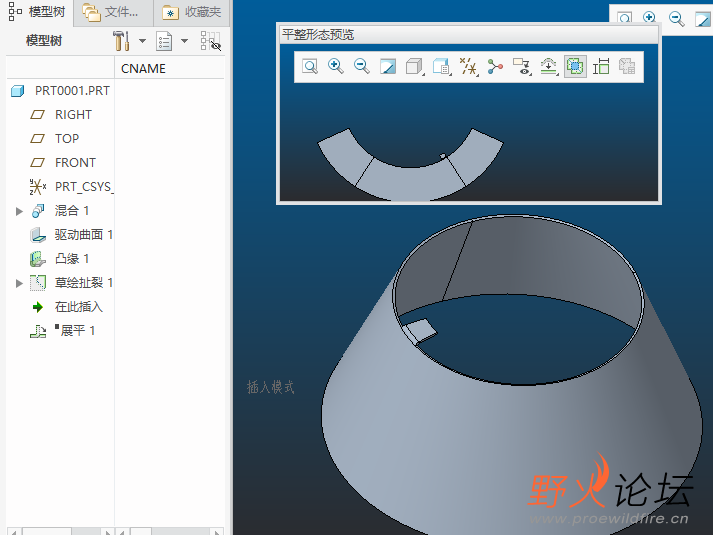The height and width of the screenshot is (535, 713).
Task: Click tree display list icon
Action: [x=164, y=41]
